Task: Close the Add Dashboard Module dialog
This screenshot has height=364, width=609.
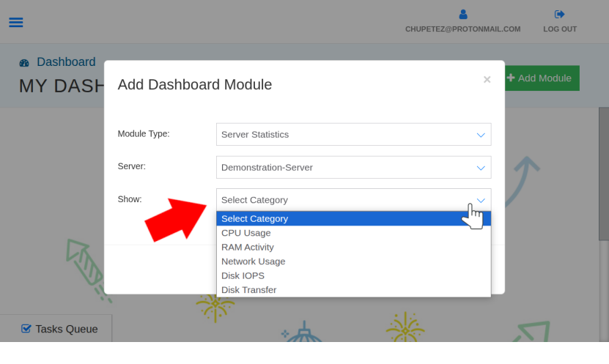Action: (487, 79)
